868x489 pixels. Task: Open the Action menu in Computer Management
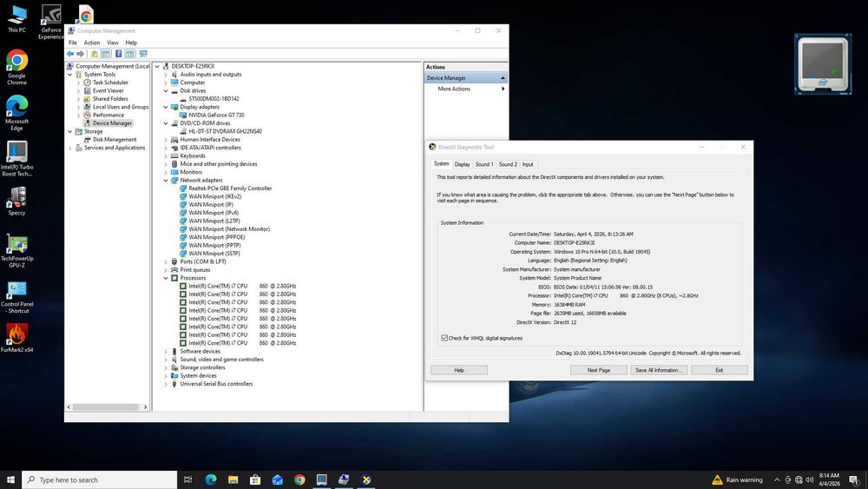(x=92, y=43)
